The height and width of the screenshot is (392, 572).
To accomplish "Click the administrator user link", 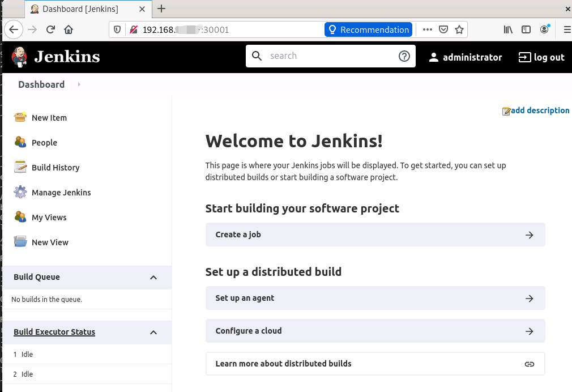I will click(x=472, y=57).
